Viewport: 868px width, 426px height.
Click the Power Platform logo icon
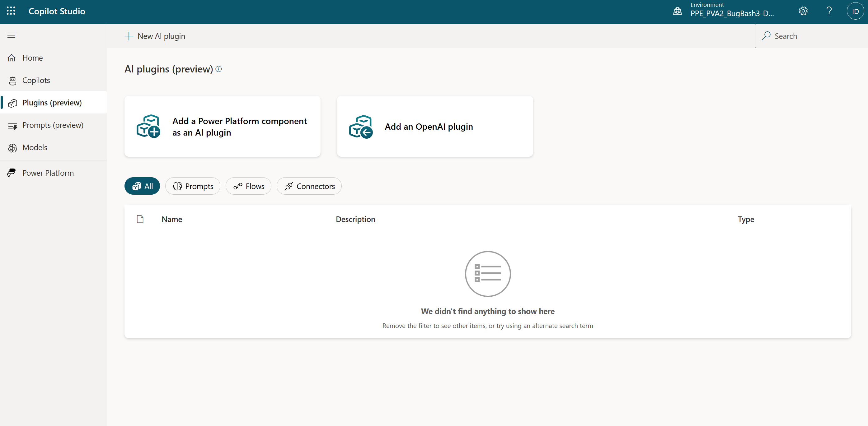tap(12, 173)
